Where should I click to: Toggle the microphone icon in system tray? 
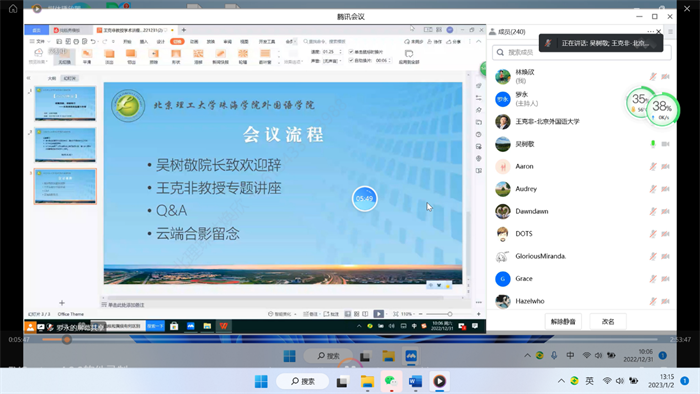(x=554, y=355)
